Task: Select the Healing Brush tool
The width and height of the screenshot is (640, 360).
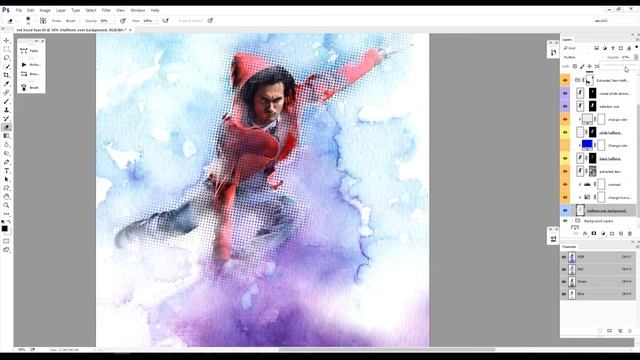Action: click(6, 93)
